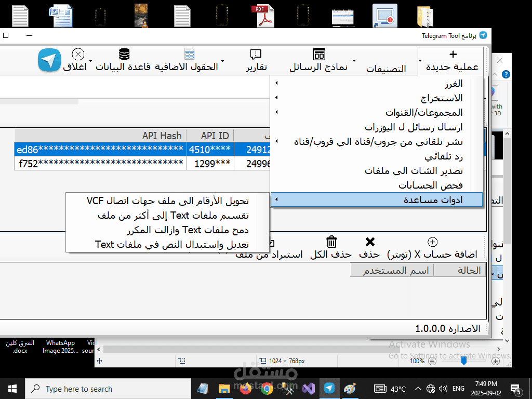
Task: Switch to Telegram Tool in taskbar
Action: coord(329,389)
